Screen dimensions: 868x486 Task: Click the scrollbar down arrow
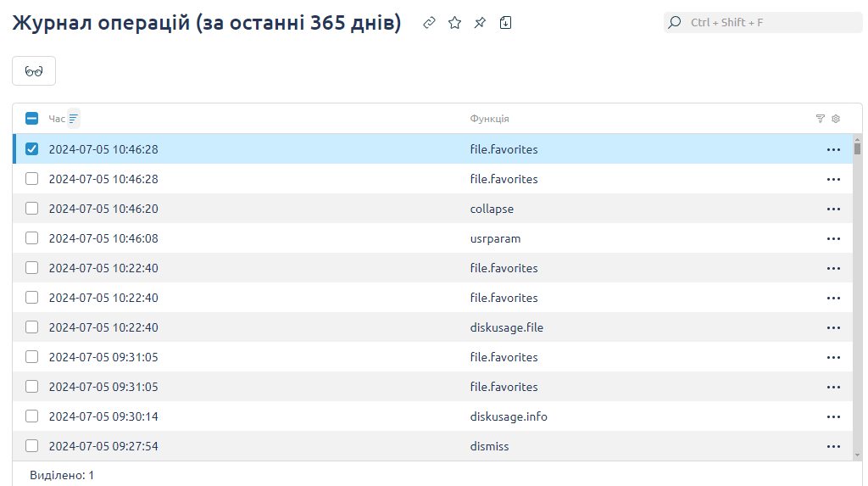[858, 455]
